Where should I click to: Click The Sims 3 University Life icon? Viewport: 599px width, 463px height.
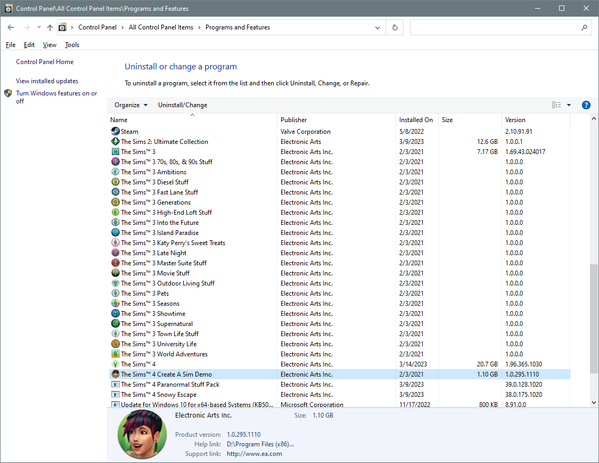click(x=115, y=344)
